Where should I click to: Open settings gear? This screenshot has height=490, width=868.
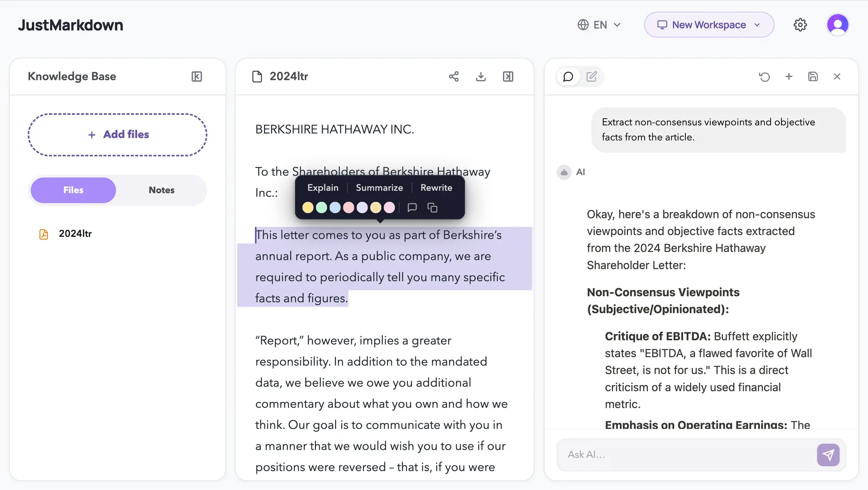click(x=800, y=25)
